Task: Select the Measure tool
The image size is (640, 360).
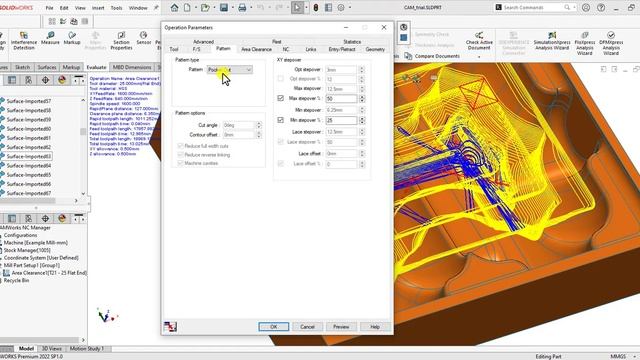Action: click(x=50, y=38)
